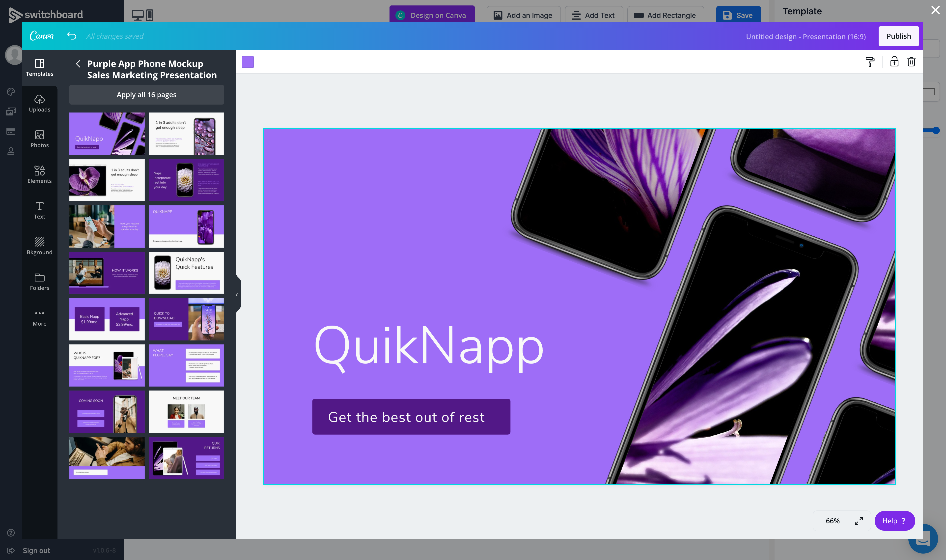Delete the selected element with trash icon
This screenshot has height=560, width=946.
point(911,61)
